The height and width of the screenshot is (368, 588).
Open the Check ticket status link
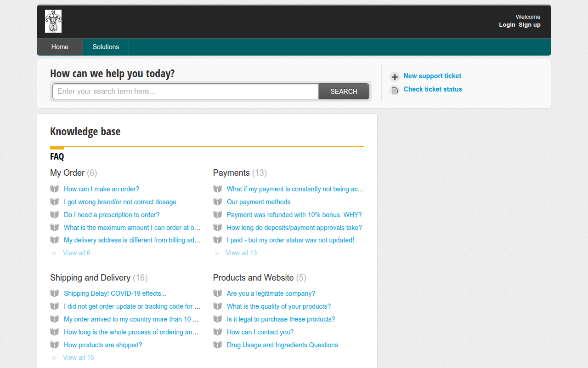click(433, 89)
